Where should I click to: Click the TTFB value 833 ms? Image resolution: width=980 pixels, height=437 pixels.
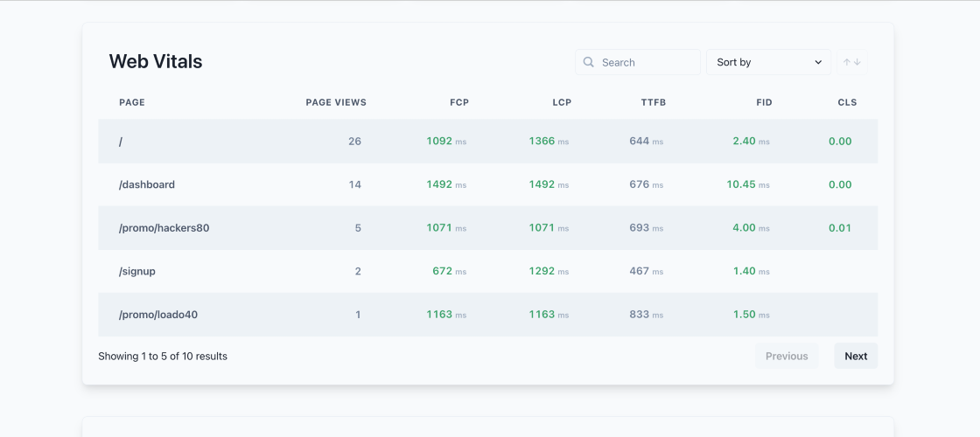[x=647, y=315]
